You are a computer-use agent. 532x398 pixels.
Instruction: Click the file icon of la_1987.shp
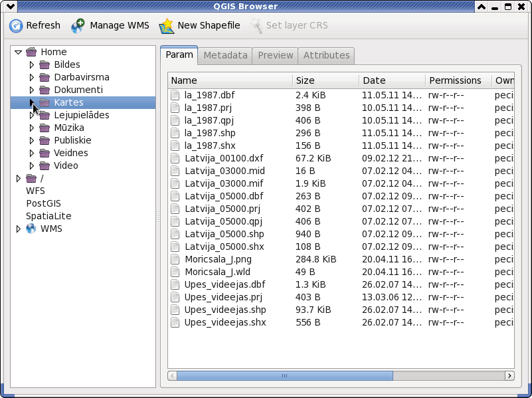point(175,133)
